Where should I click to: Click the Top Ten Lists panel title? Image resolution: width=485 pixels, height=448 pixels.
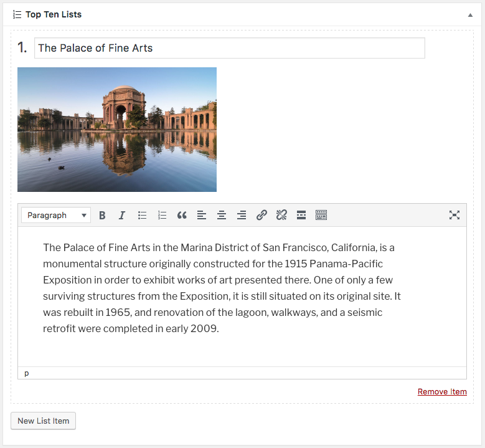tap(54, 14)
